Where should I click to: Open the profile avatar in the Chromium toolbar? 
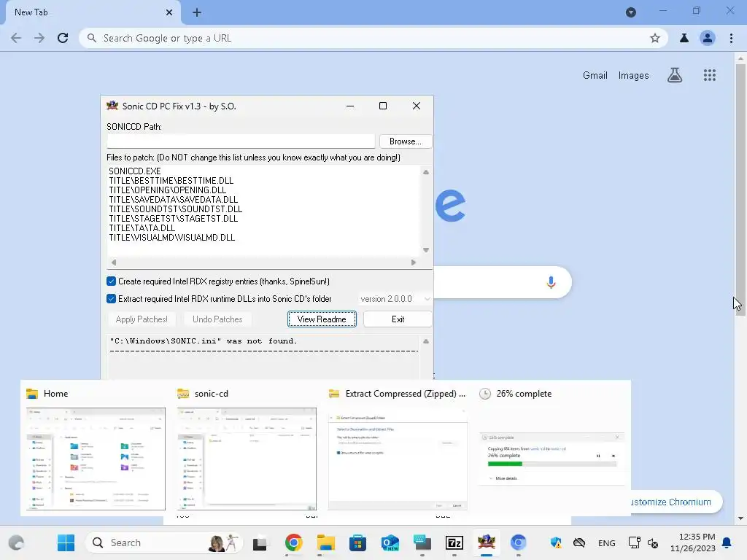point(708,38)
